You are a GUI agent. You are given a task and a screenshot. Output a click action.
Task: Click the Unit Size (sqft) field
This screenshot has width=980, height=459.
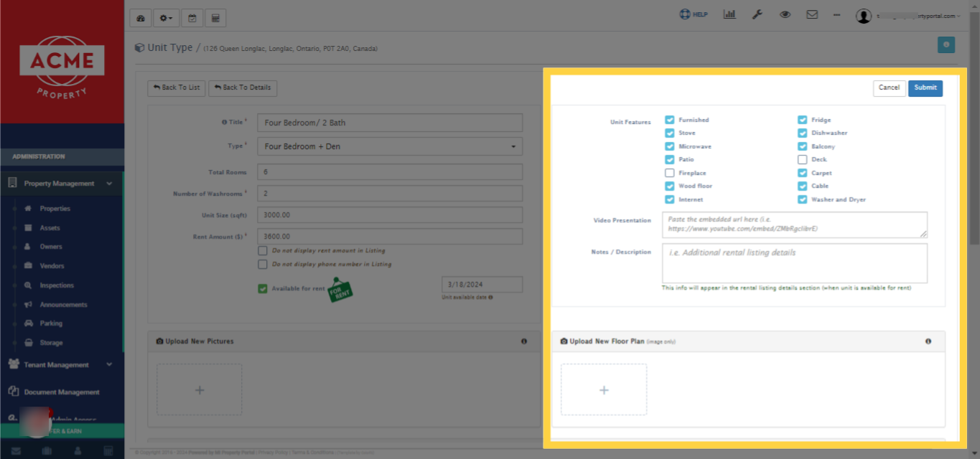click(x=390, y=215)
